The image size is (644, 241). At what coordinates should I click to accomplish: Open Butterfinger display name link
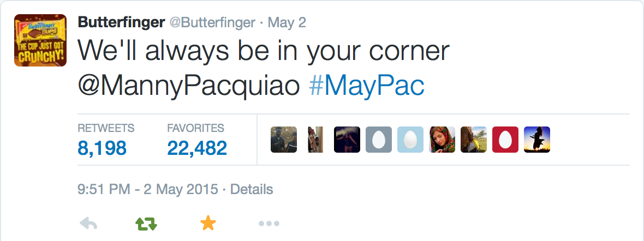tap(121, 22)
